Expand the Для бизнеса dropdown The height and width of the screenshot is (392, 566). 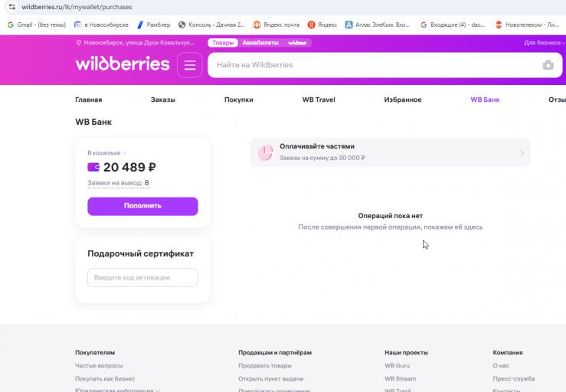[x=545, y=43]
